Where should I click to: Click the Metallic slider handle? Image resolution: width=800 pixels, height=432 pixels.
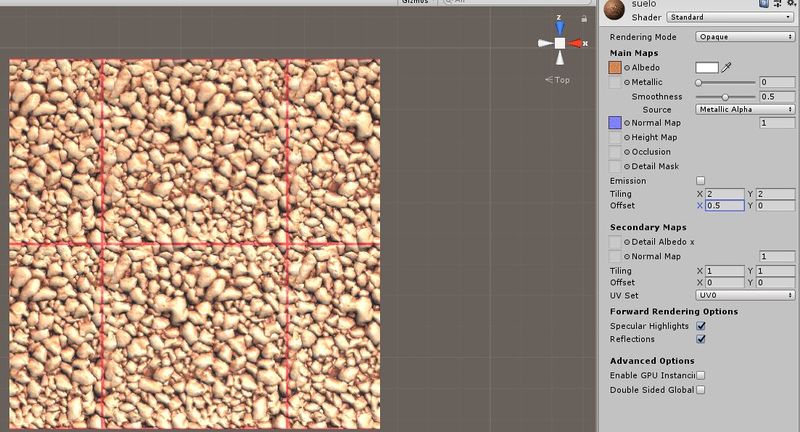(699, 83)
